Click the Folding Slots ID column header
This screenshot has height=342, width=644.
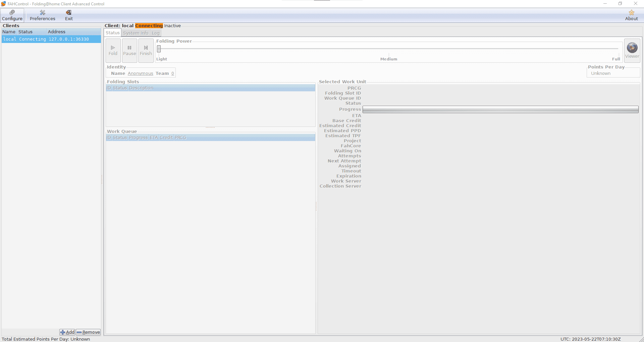click(109, 88)
